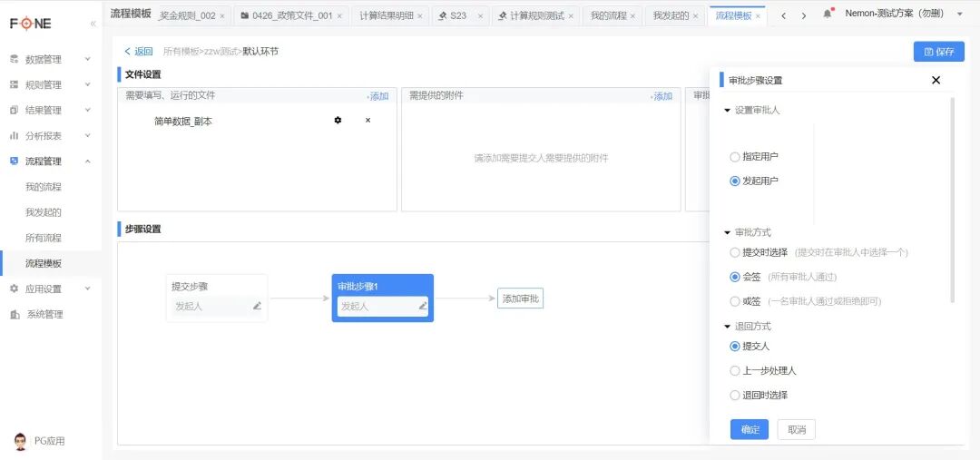Select 或签 approval method

[x=735, y=301]
